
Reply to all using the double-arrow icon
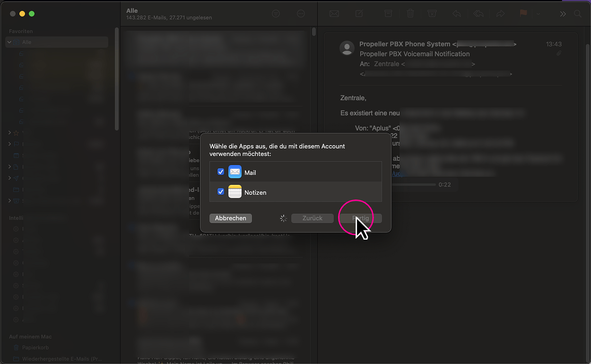[478, 14]
